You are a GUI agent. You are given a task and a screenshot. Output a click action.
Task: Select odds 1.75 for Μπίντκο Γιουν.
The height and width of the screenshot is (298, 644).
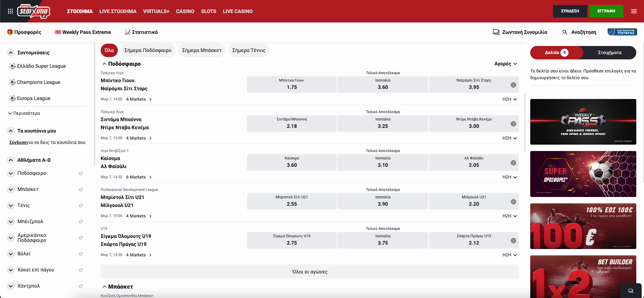click(x=292, y=85)
